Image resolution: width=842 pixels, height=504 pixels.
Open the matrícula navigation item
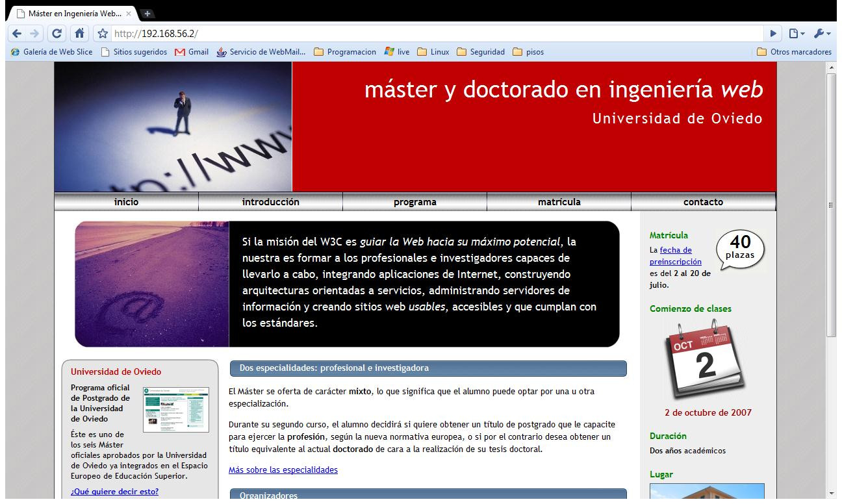tap(559, 202)
